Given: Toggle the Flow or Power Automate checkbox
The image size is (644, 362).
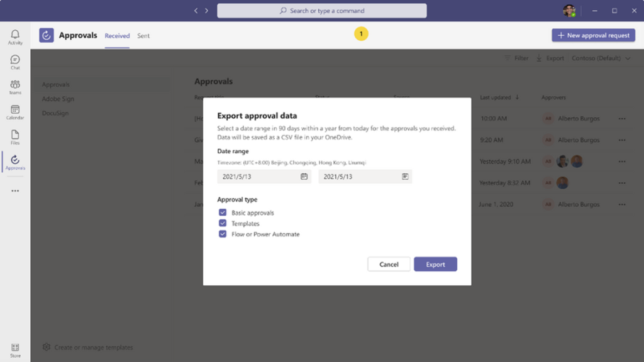Looking at the screenshot, I should coord(223,234).
